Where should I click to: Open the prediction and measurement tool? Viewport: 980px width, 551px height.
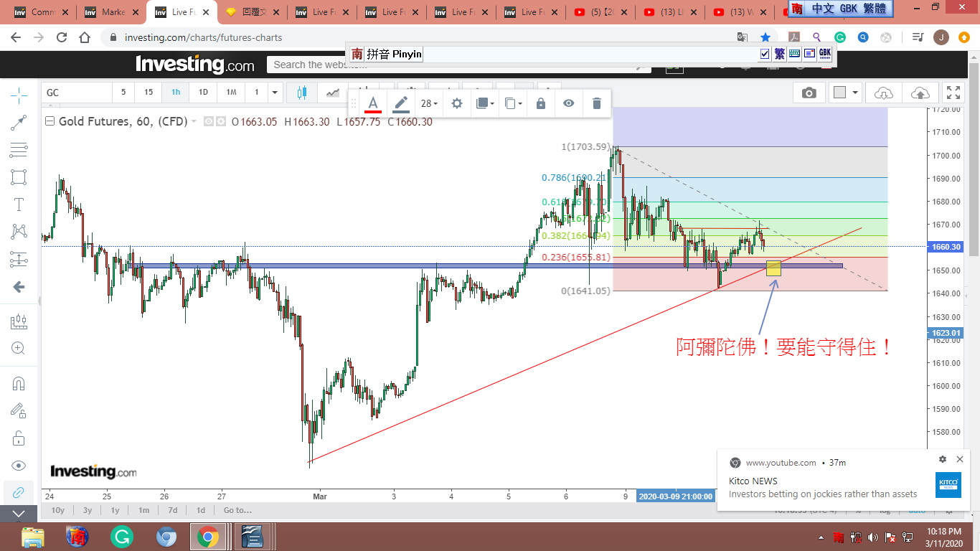click(x=19, y=259)
